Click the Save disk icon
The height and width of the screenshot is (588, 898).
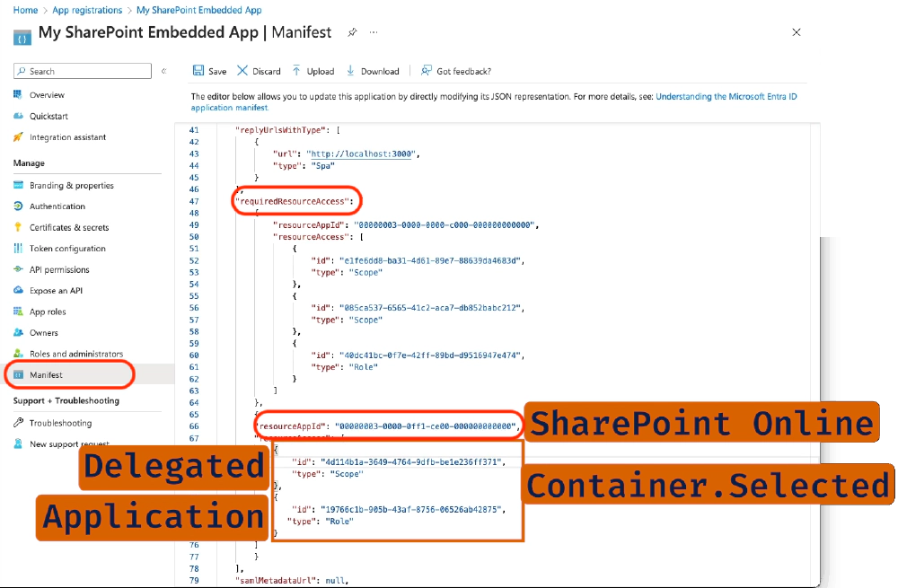tap(198, 70)
